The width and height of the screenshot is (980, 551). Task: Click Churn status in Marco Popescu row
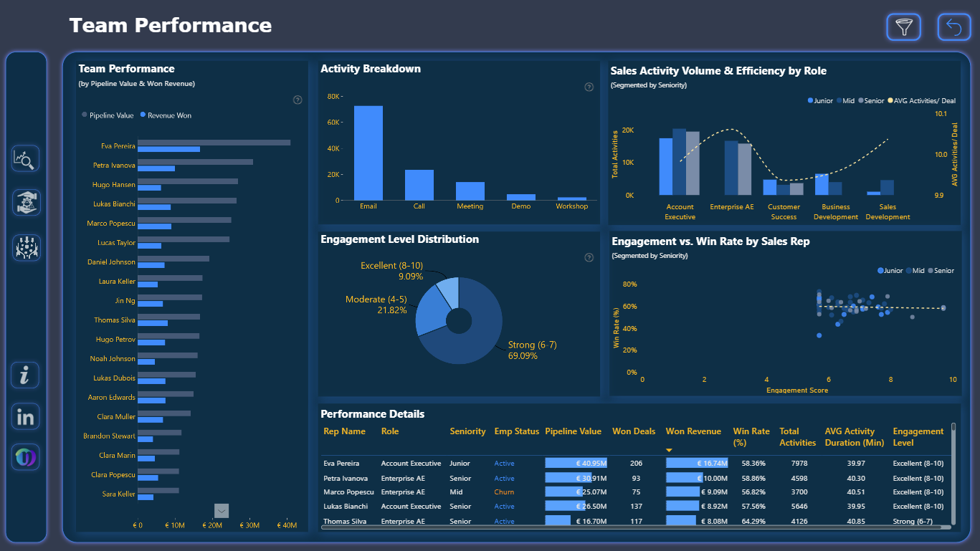[504, 492]
